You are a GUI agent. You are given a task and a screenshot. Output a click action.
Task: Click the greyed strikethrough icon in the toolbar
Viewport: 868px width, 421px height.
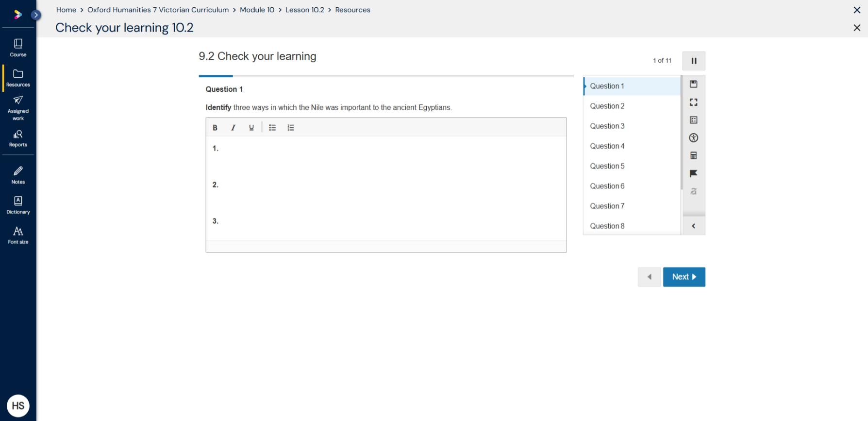(694, 191)
